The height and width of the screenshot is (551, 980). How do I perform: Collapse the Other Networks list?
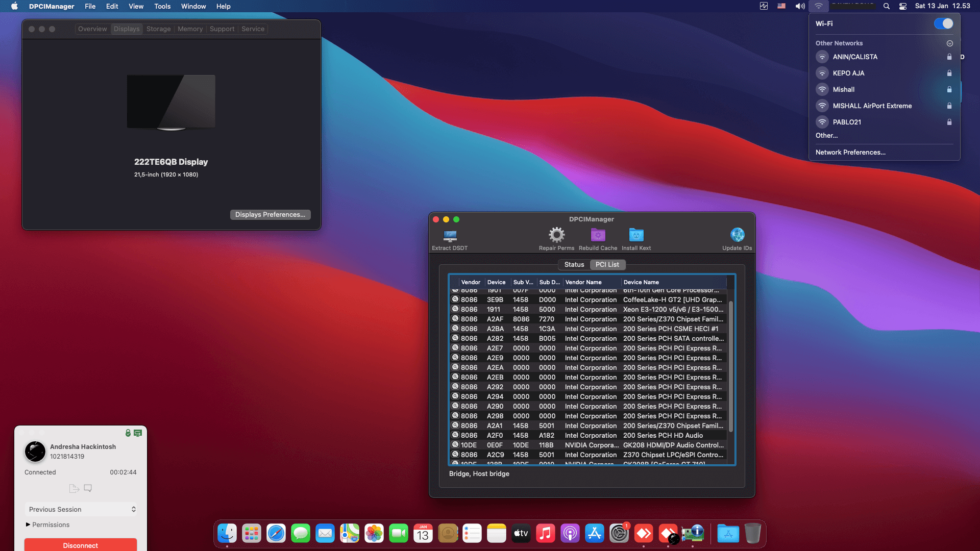pos(950,43)
